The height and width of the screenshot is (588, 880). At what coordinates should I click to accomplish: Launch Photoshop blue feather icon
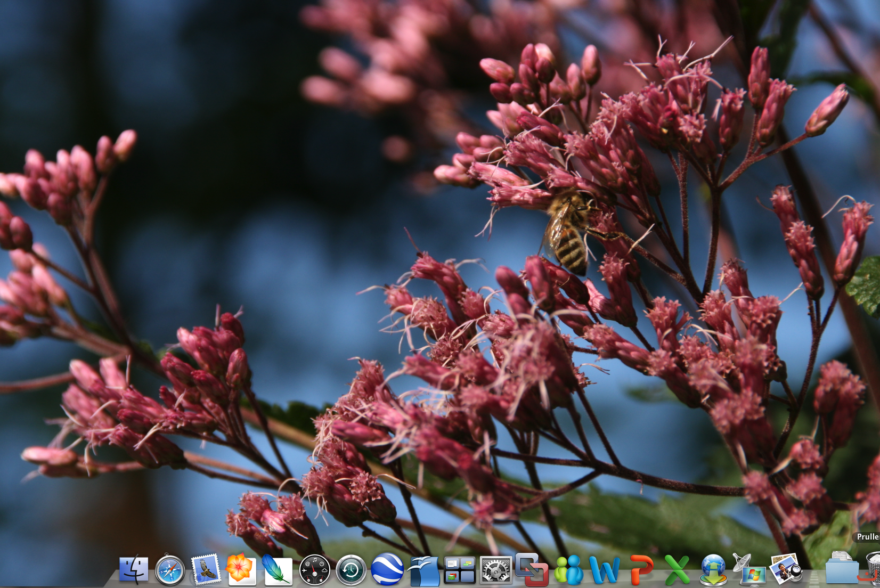(x=277, y=570)
